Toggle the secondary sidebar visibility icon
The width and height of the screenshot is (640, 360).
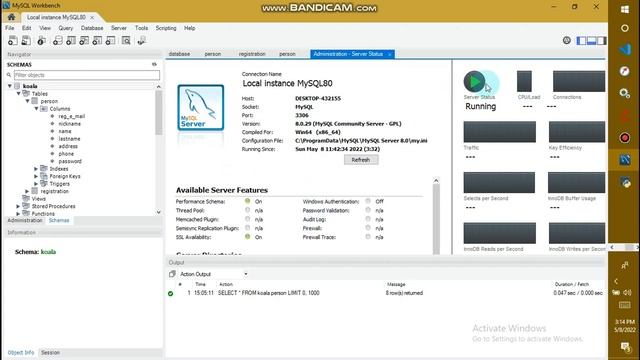click(x=602, y=40)
